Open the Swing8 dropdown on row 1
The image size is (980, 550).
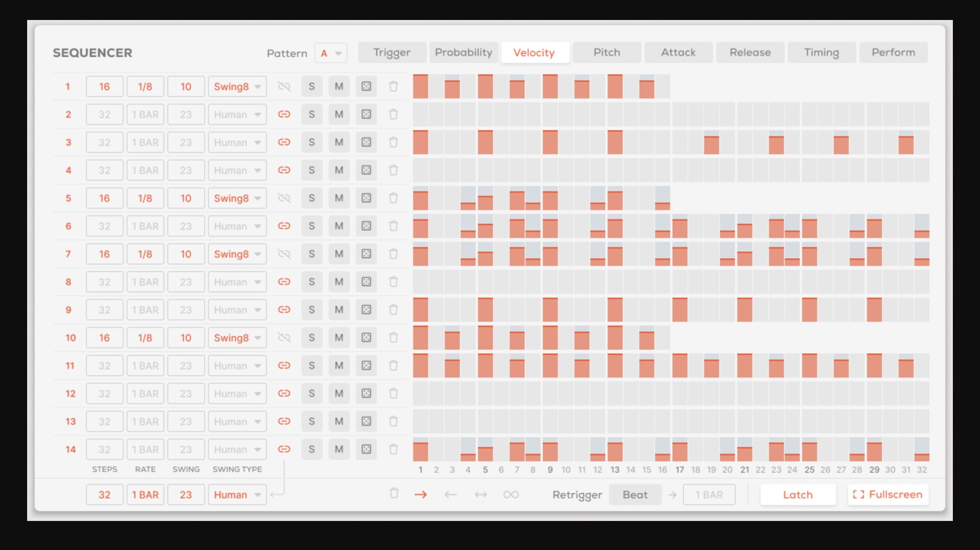237,86
